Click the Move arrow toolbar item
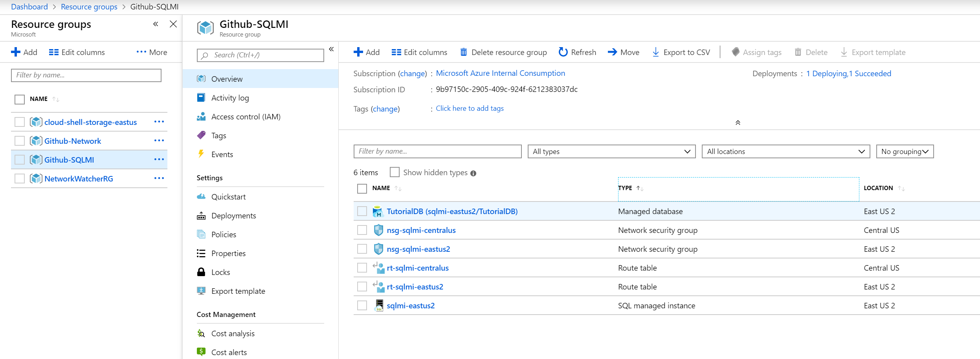This screenshot has width=980, height=359. [x=624, y=52]
